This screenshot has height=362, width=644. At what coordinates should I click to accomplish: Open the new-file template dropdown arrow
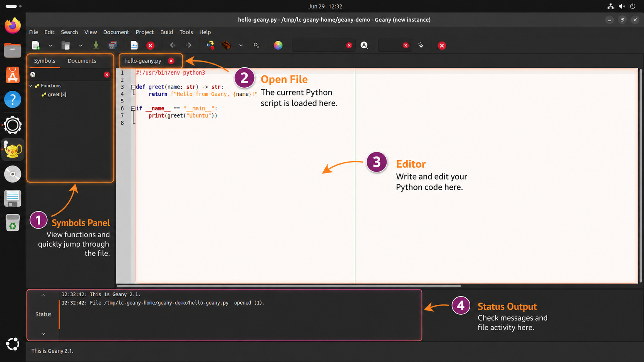(x=50, y=45)
